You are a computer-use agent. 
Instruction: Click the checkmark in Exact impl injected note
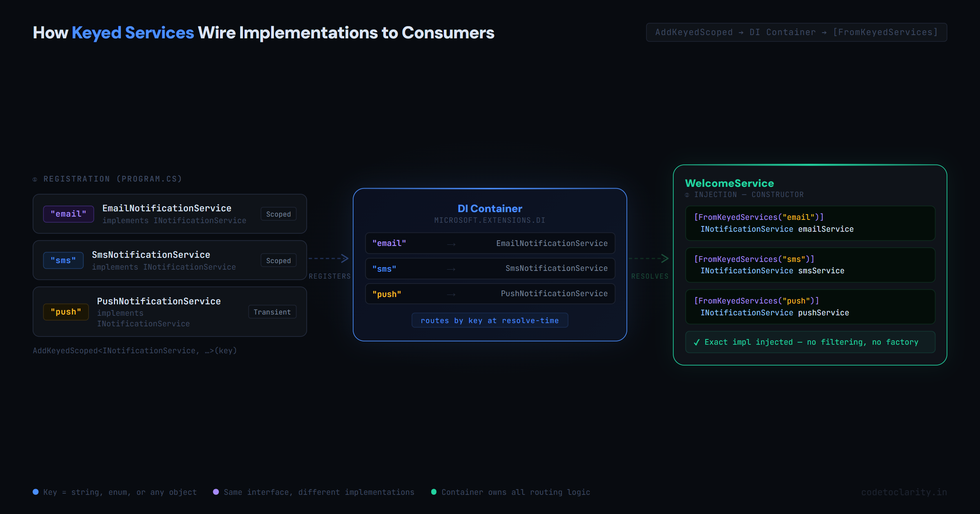pyautogui.click(x=697, y=342)
